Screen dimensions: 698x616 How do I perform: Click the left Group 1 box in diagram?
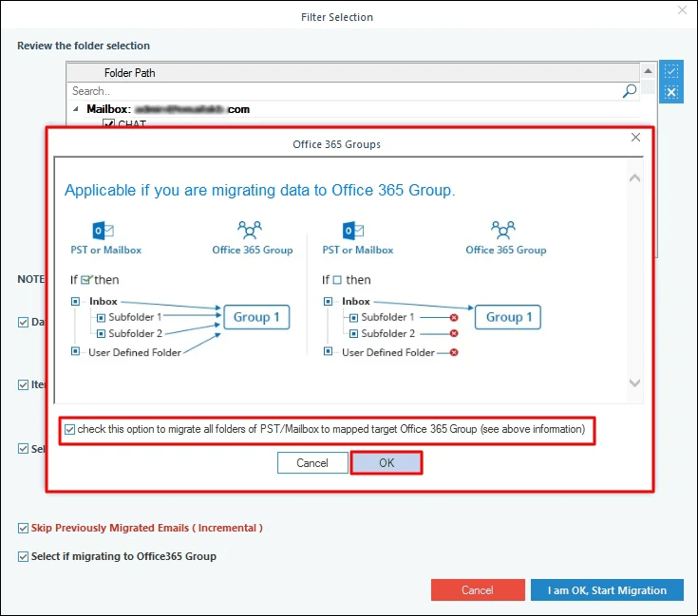click(256, 317)
